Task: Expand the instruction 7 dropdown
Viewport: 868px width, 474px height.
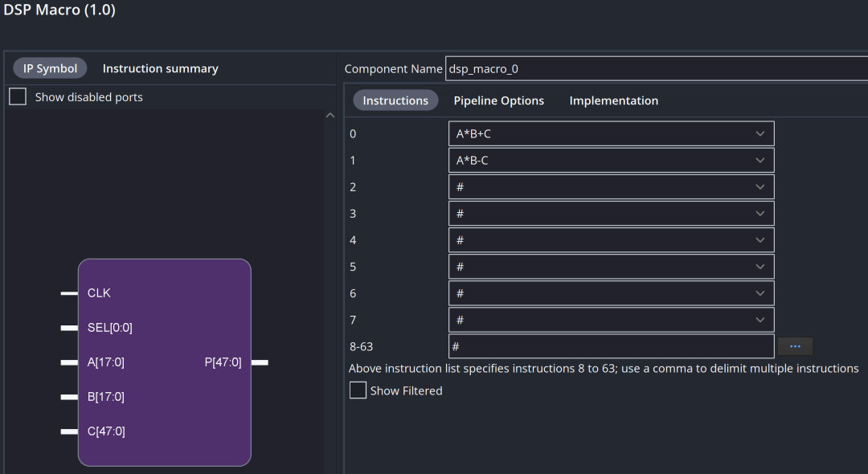Action: click(611, 320)
